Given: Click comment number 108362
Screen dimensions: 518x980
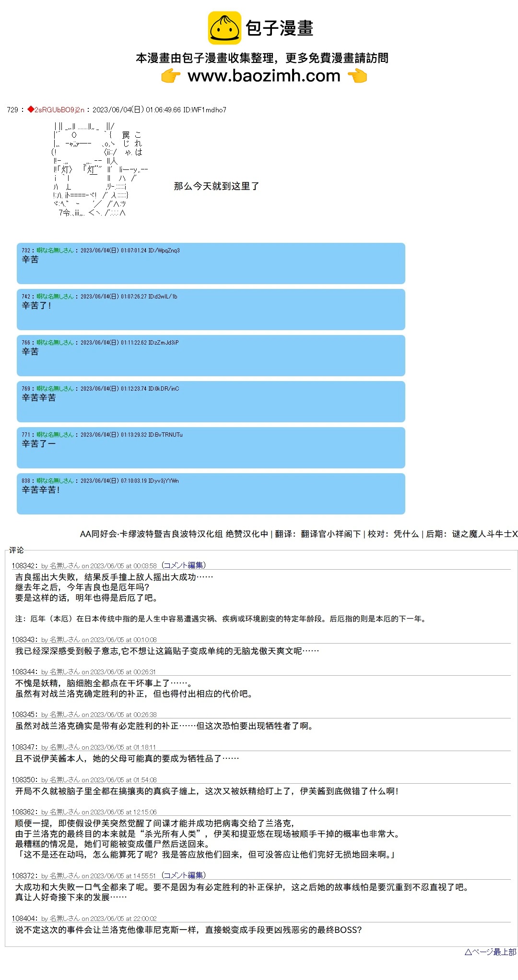Looking at the screenshot, I should pyautogui.click(x=24, y=812).
